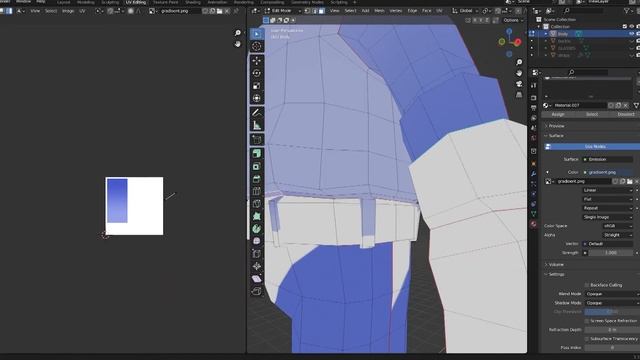Select the Move tool

point(256,61)
